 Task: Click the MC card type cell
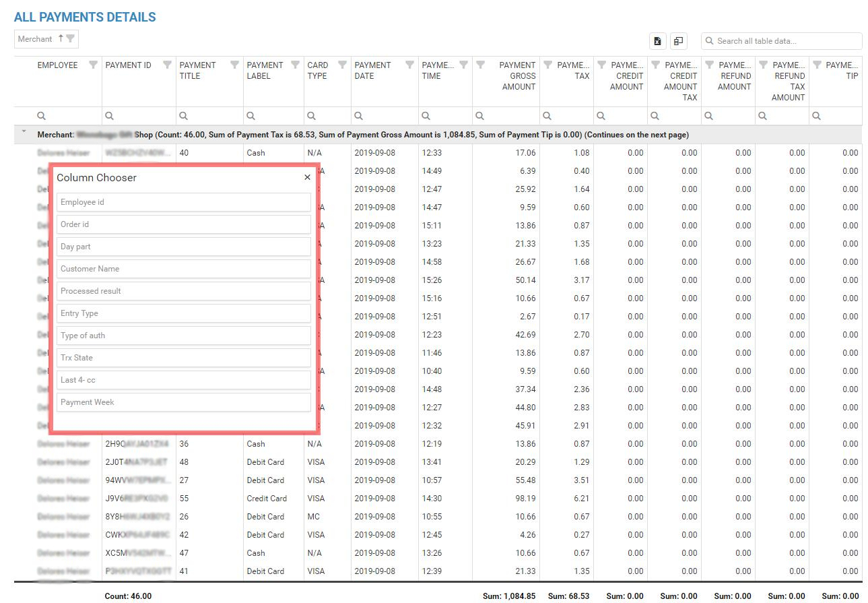click(x=313, y=517)
